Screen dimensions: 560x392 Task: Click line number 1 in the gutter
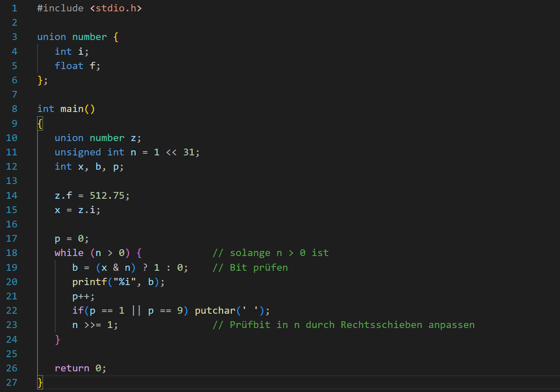[14, 8]
